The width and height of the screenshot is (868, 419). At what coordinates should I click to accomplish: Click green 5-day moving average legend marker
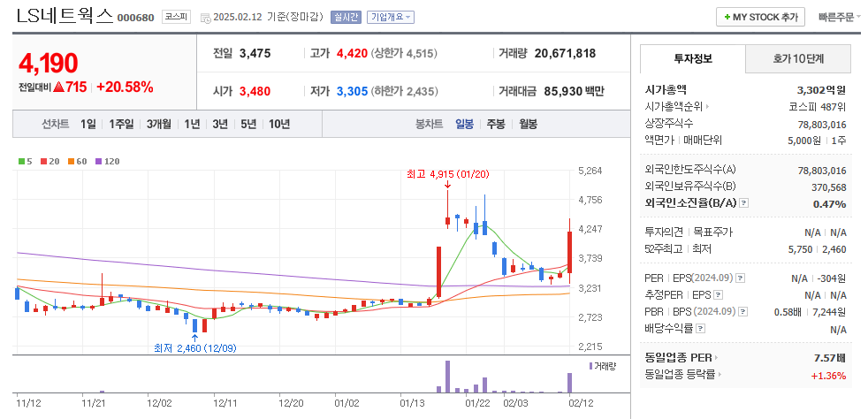(x=21, y=162)
